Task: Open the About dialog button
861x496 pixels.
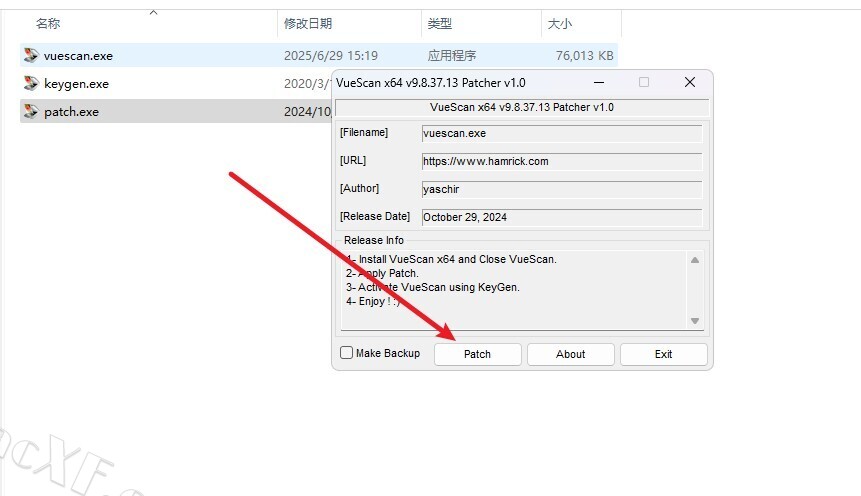Action: 571,354
